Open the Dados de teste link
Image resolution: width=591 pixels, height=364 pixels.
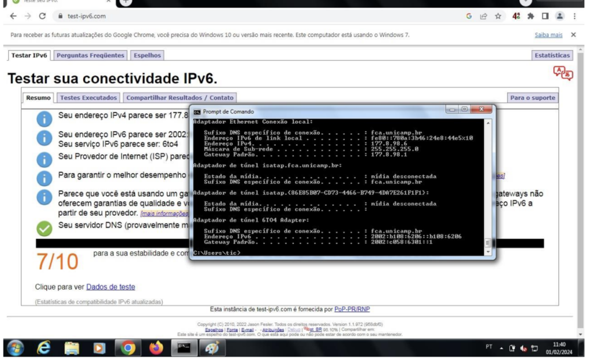click(x=110, y=287)
